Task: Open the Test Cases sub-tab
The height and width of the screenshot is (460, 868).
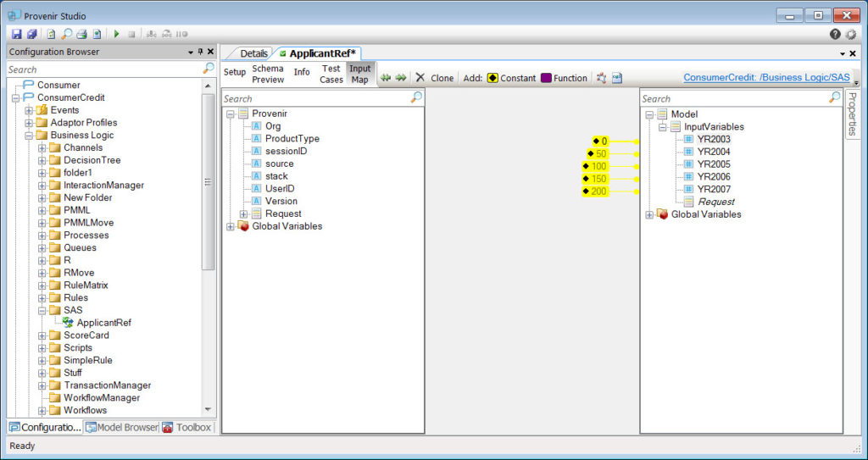Action: pos(331,75)
